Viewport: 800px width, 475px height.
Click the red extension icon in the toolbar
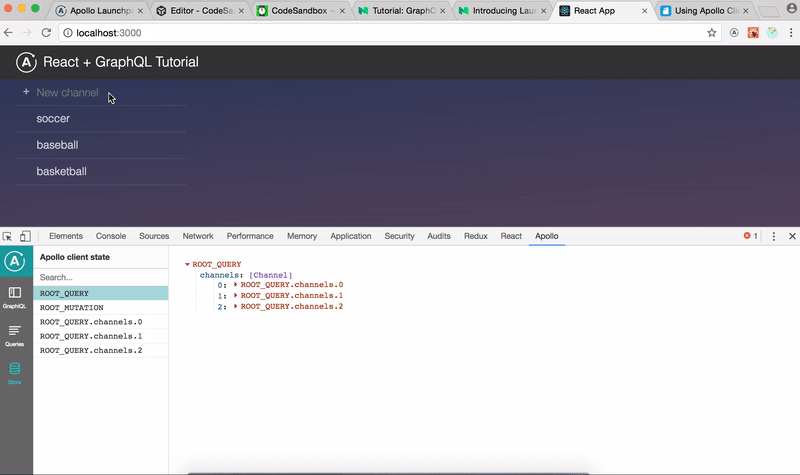click(753, 33)
